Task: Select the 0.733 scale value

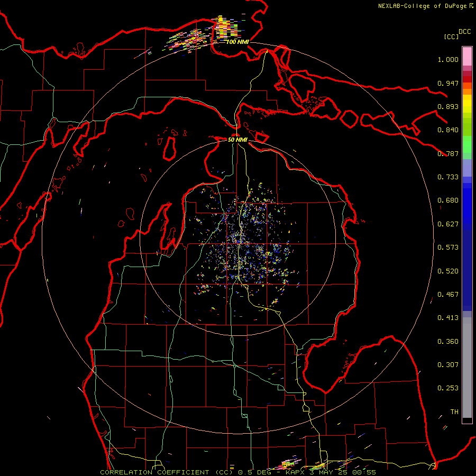Action: tap(448, 177)
